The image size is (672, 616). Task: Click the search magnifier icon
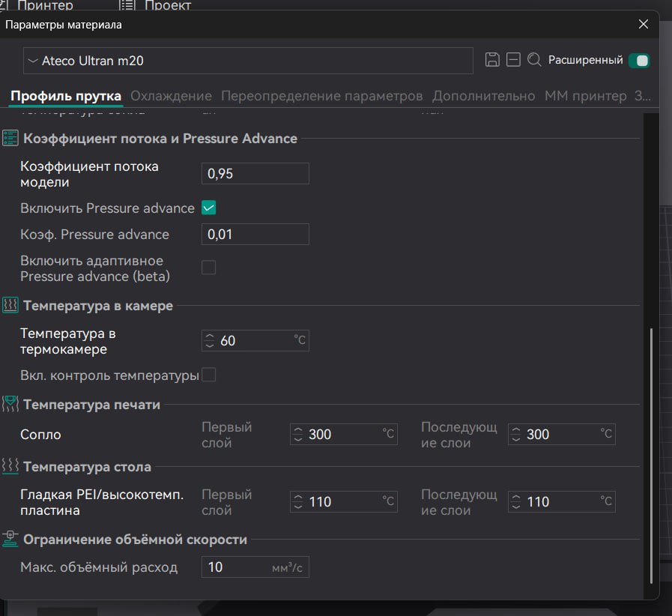(534, 60)
